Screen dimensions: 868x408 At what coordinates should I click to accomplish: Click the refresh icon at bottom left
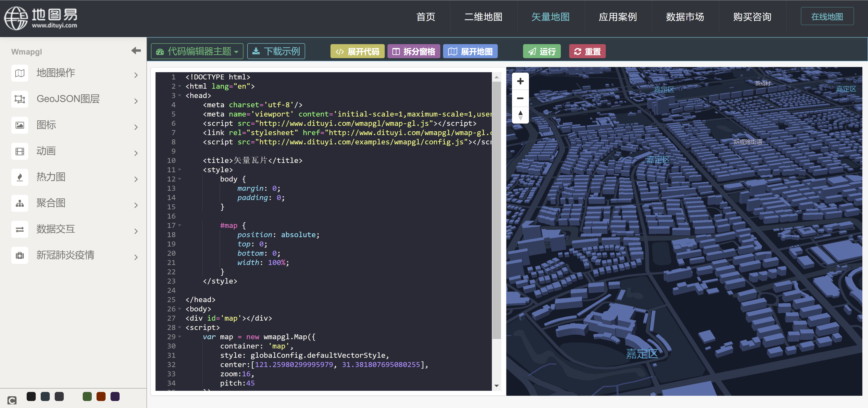tap(12, 400)
